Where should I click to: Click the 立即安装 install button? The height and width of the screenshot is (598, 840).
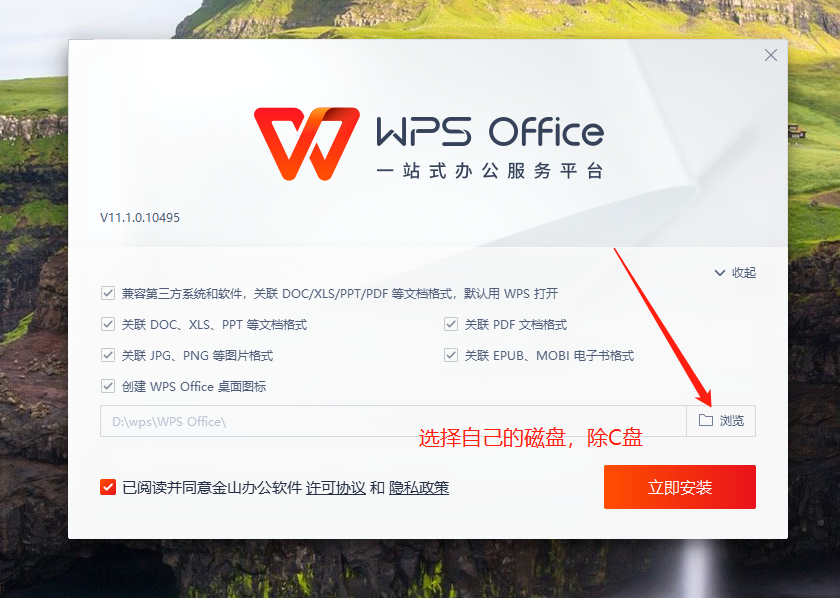tap(680, 487)
